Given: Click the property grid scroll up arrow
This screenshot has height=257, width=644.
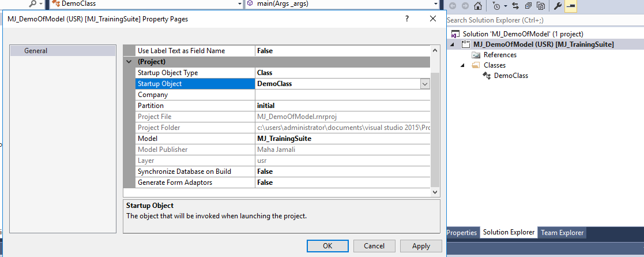Looking at the screenshot, I should tap(435, 50).
